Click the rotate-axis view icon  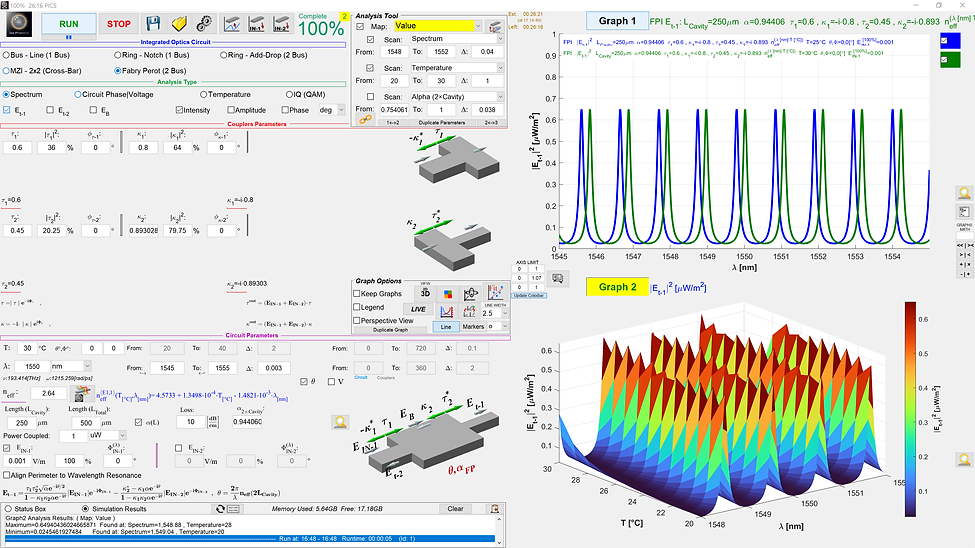pyautogui.click(x=471, y=293)
